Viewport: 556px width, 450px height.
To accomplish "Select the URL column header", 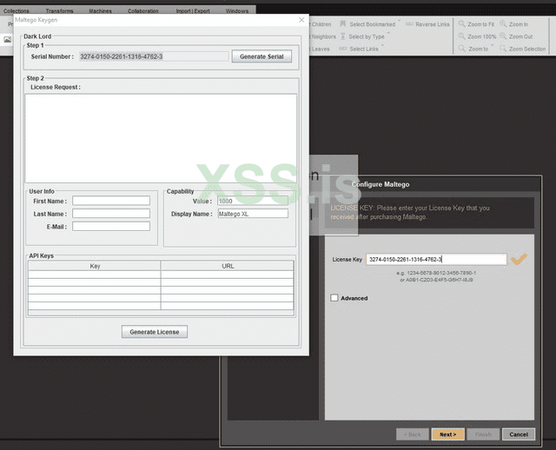I will [x=227, y=266].
